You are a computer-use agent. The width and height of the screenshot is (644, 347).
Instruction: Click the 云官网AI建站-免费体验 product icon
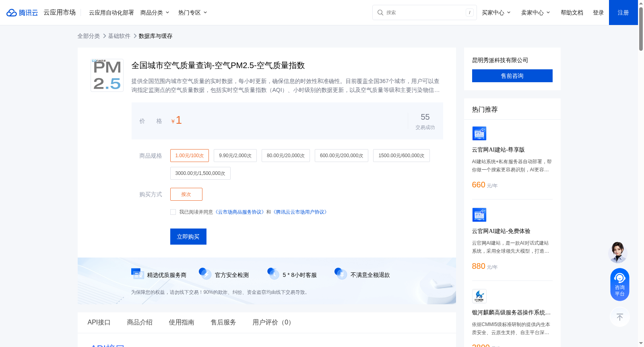479,215
